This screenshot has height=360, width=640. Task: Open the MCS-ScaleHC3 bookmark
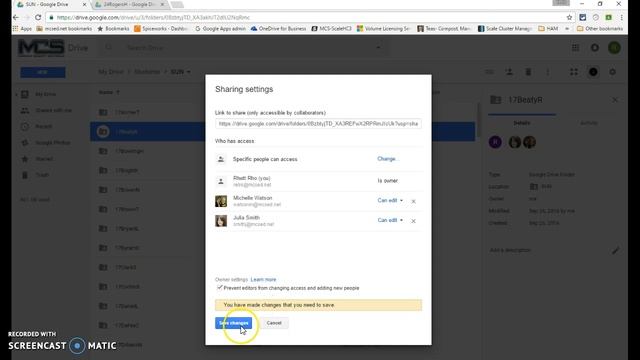(x=331, y=29)
